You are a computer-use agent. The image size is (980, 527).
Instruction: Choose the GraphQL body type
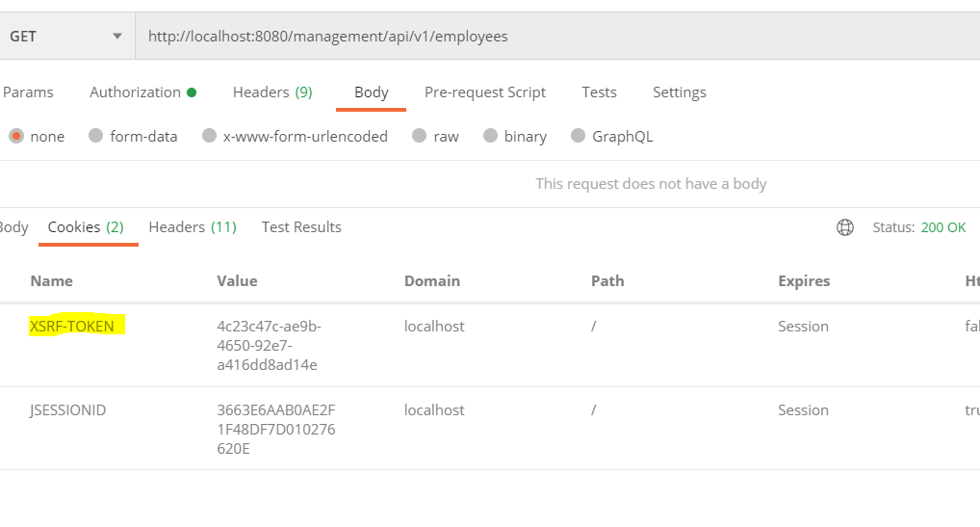(578, 137)
